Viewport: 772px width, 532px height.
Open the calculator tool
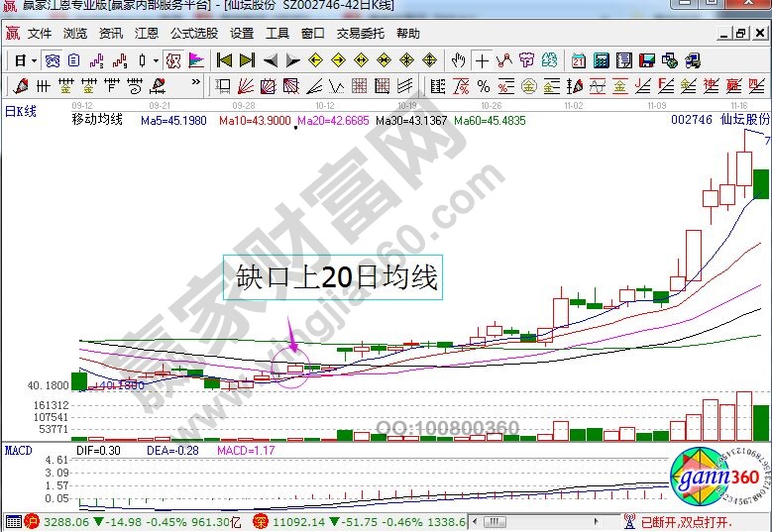(601, 60)
